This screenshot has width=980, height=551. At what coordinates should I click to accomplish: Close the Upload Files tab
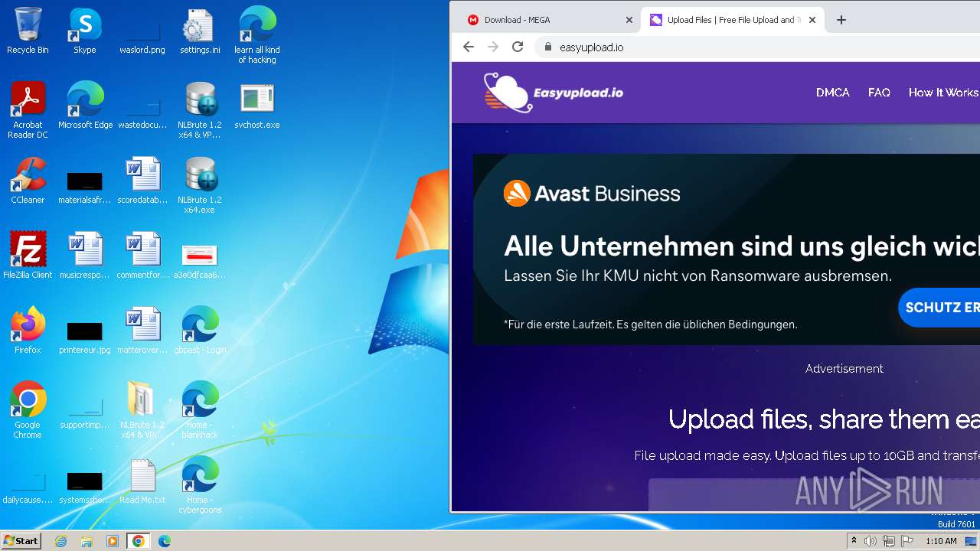pyautogui.click(x=812, y=20)
